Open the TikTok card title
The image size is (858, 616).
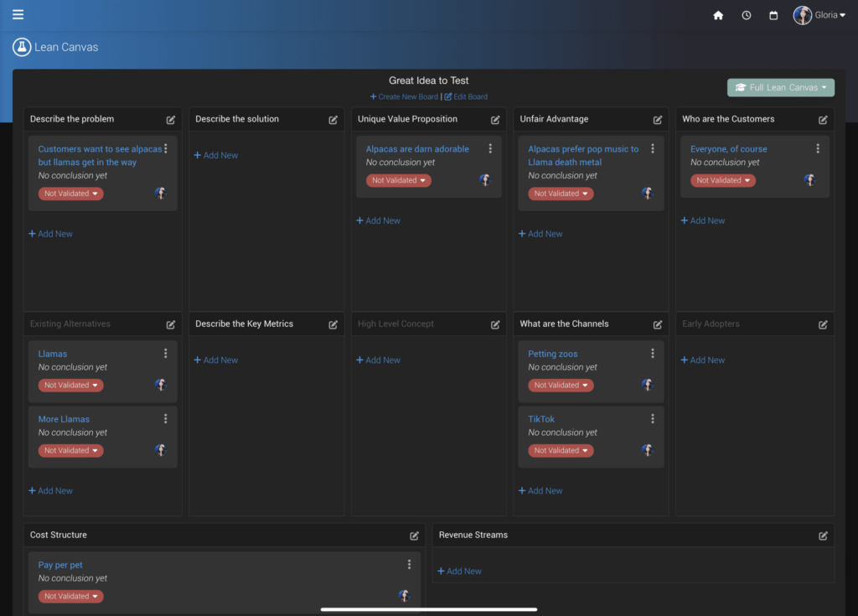[x=541, y=419]
